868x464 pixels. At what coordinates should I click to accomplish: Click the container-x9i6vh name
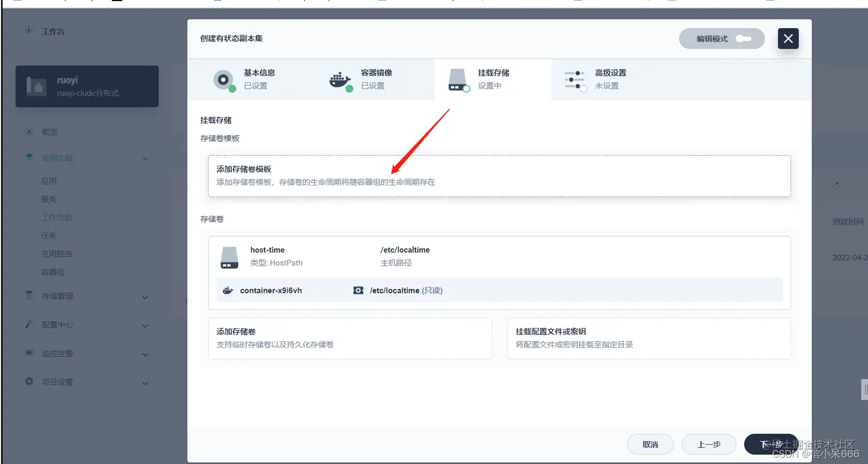[x=271, y=291]
